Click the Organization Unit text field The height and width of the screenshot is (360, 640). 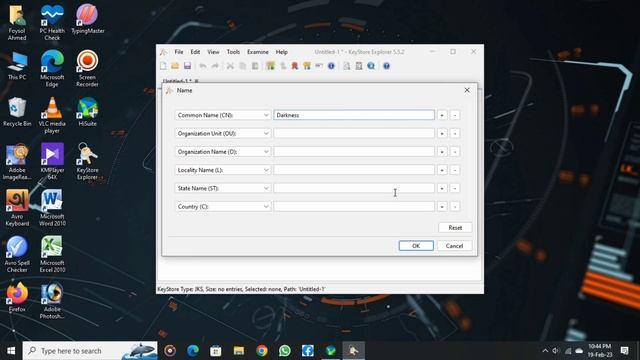click(x=354, y=133)
